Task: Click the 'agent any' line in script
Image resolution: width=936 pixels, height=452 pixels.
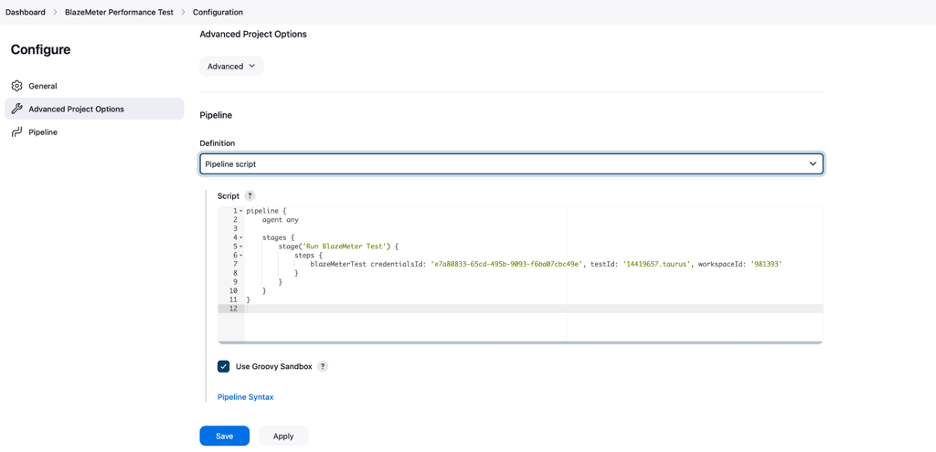Action: [x=280, y=220]
